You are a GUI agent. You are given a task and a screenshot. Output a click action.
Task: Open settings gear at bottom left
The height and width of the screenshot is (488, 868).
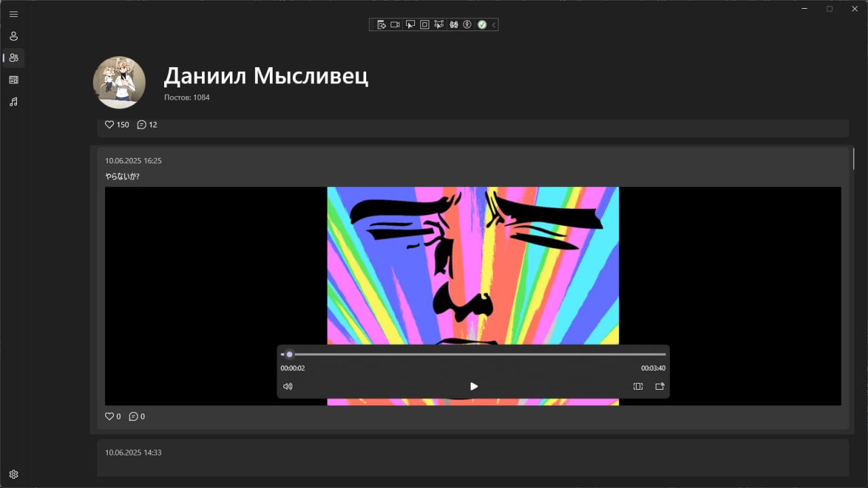coord(14,474)
